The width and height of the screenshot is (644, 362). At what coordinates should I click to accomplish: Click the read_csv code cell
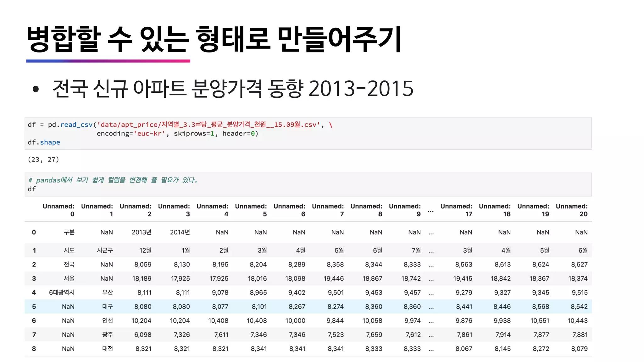tap(308, 133)
